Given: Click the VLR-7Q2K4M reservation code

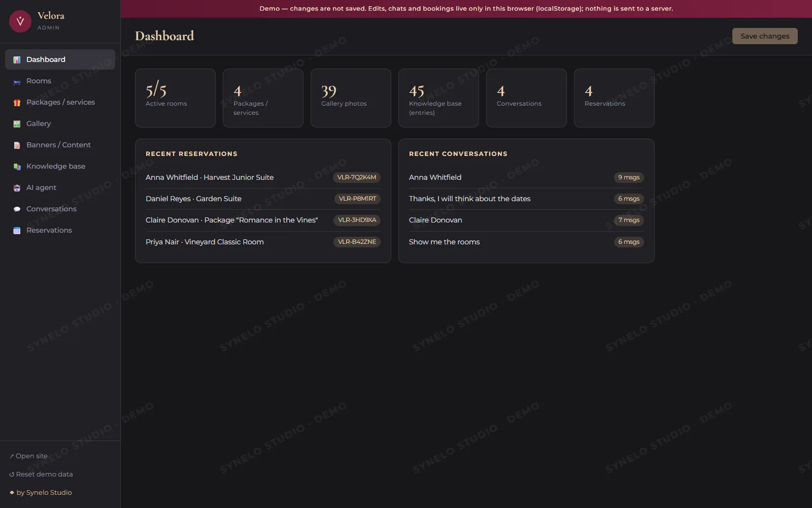Looking at the screenshot, I should click(357, 177).
